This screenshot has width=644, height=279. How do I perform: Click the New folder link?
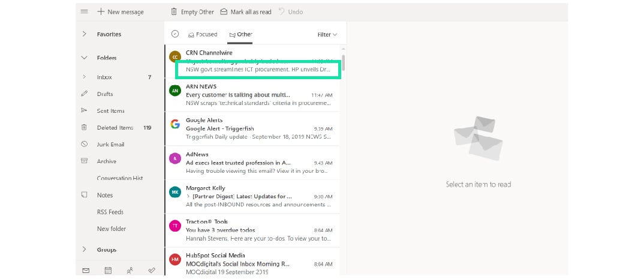point(112,229)
